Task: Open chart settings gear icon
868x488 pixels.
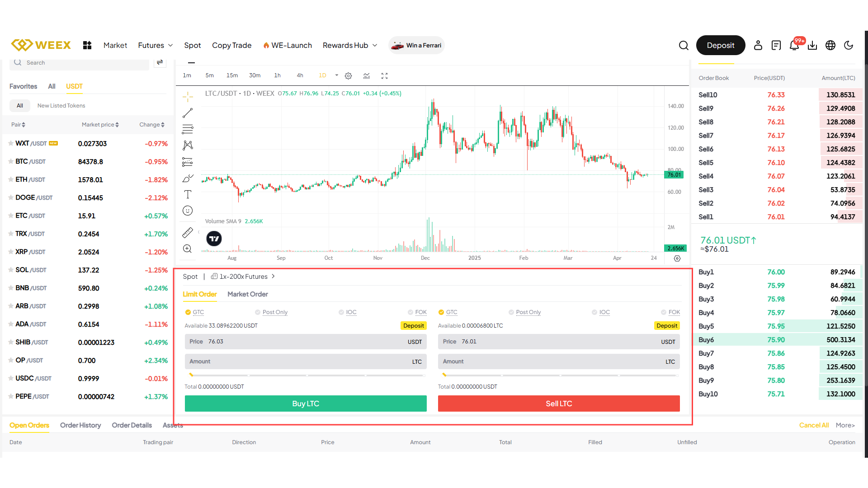Action: (348, 76)
